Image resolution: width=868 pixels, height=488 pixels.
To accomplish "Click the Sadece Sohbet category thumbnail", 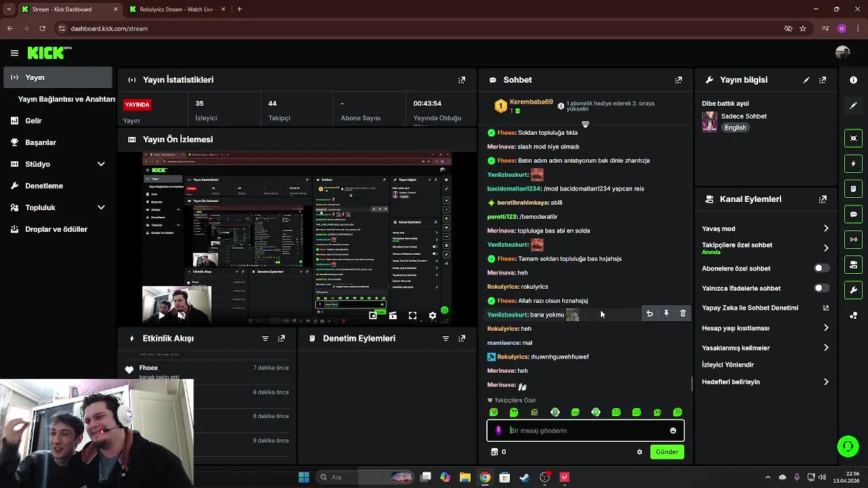I will (x=709, y=121).
